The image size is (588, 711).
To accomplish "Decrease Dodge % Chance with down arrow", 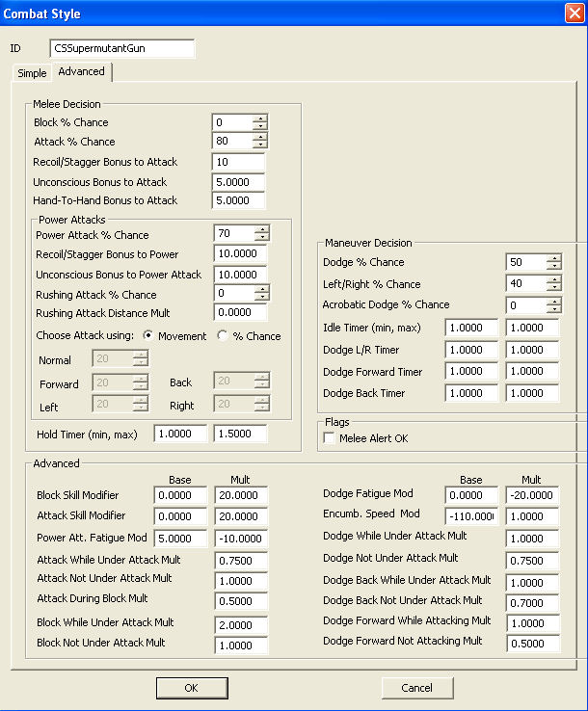I will click(554, 266).
